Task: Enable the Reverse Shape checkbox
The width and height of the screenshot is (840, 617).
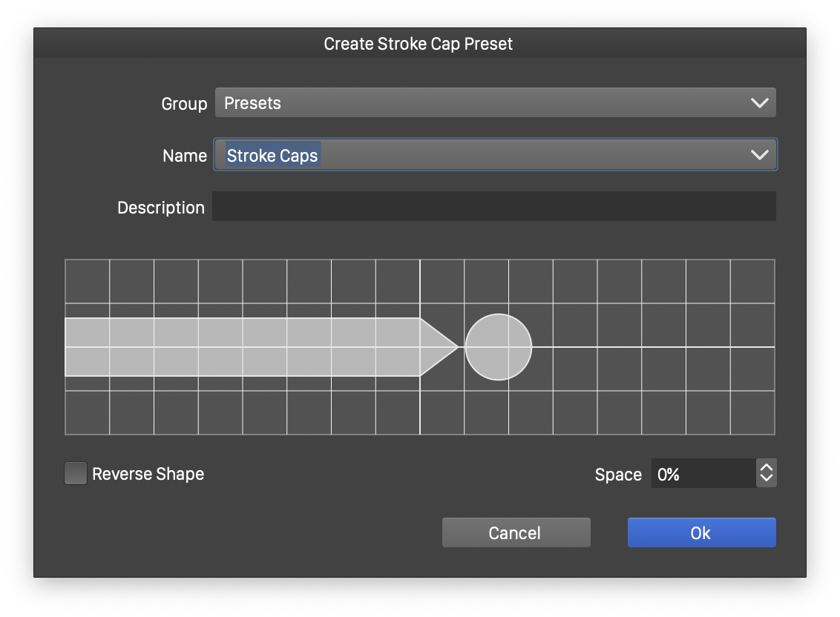Action: (76, 473)
